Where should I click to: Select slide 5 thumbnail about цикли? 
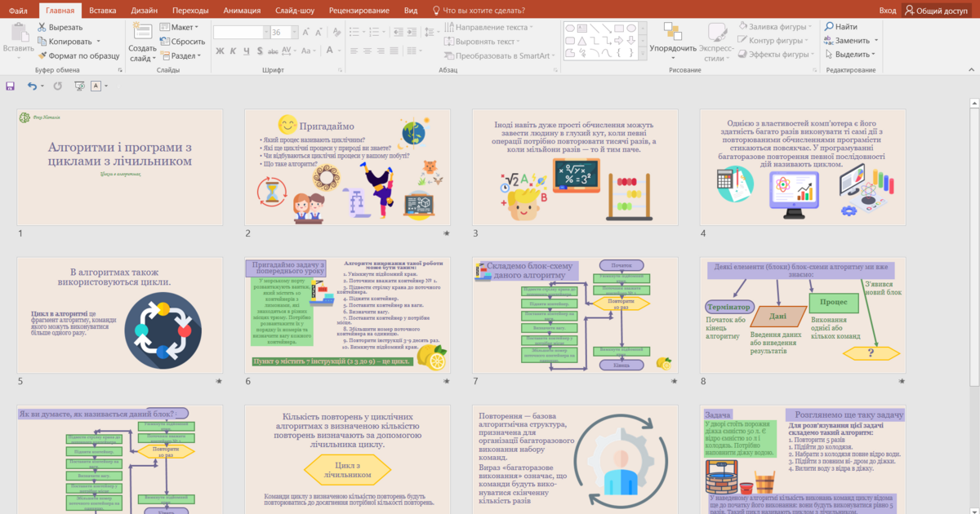(x=119, y=315)
